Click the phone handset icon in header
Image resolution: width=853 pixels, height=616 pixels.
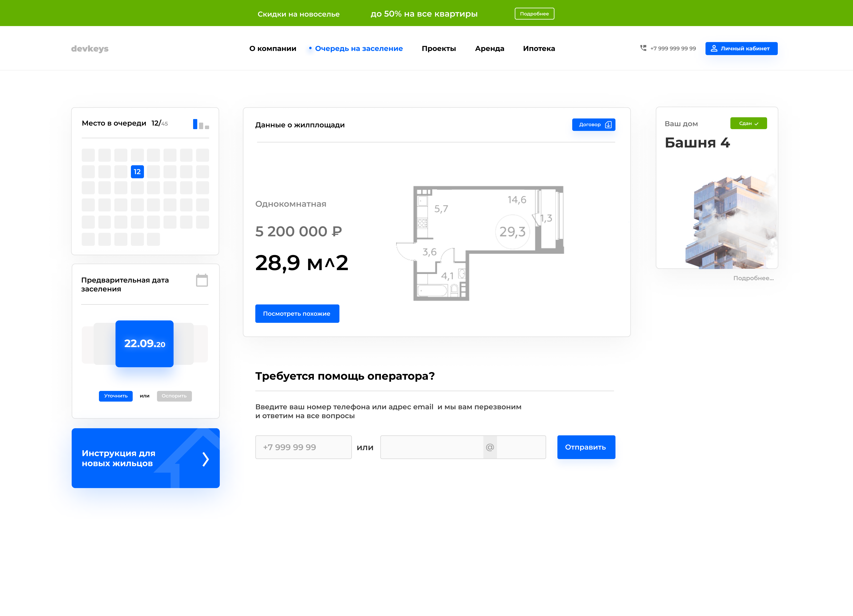coord(643,48)
